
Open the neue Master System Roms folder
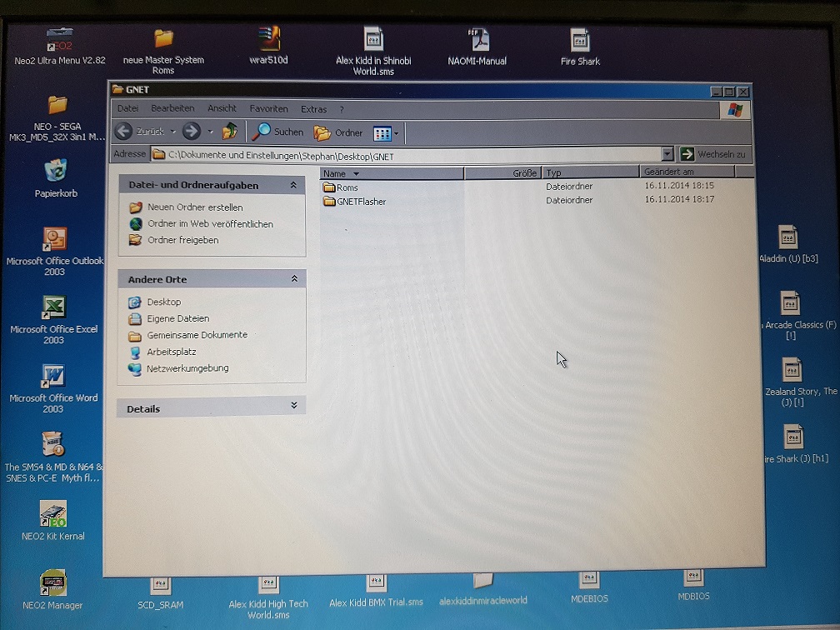click(x=163, y=51)
